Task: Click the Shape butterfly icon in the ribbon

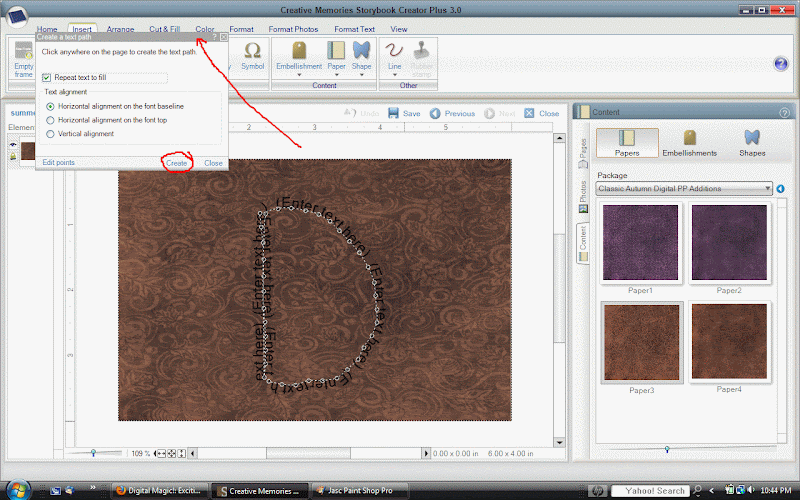Action: click(362, 50)
